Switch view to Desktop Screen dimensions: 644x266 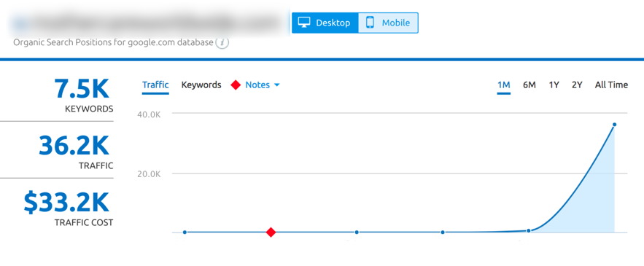point(325,23)
